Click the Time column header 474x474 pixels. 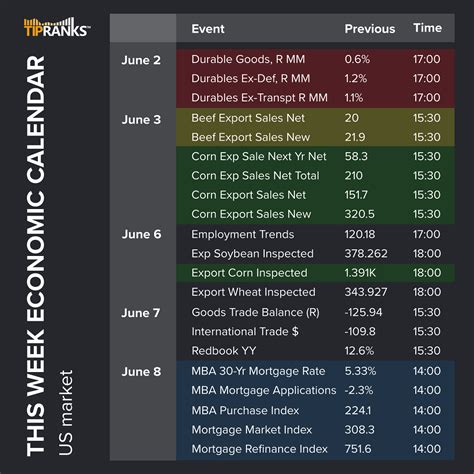[427, 28]
